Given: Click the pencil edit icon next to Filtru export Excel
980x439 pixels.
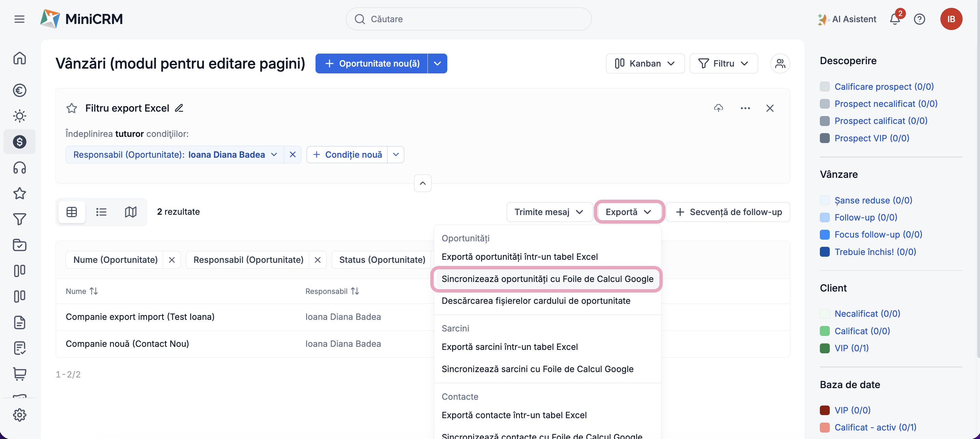Looking at the screenshot, I should point(179,109).
